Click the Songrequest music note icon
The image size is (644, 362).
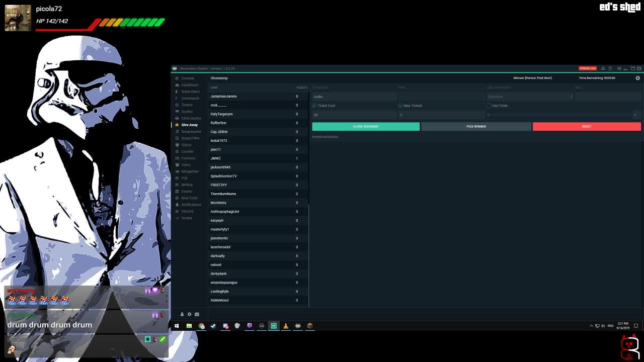tap(177, 131)
